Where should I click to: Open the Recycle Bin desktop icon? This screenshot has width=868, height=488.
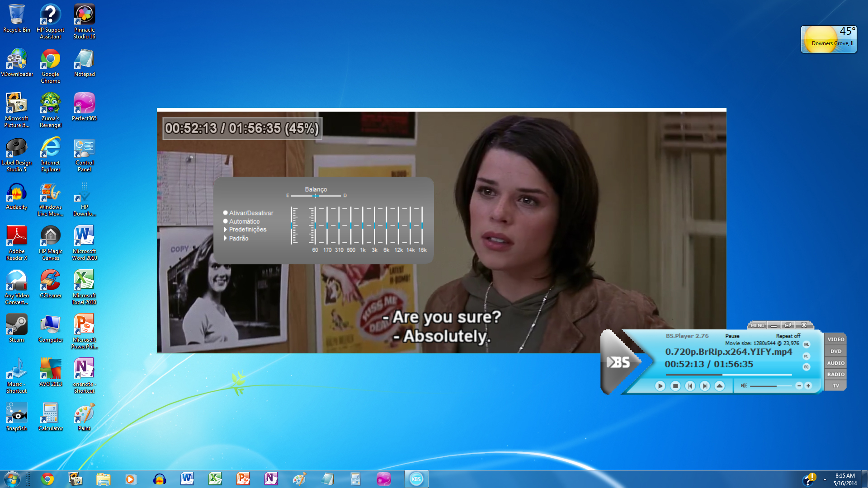coord(17,19)
